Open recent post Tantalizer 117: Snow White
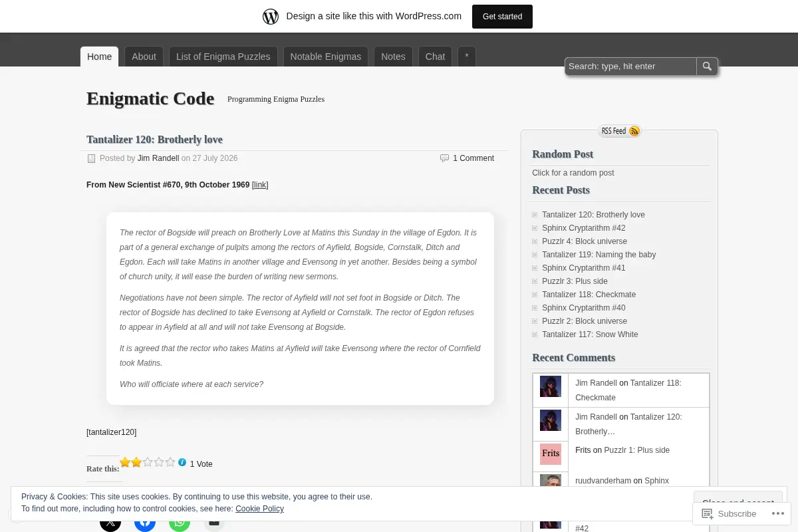This screenshot has height=532, width=798. point(590,334)
